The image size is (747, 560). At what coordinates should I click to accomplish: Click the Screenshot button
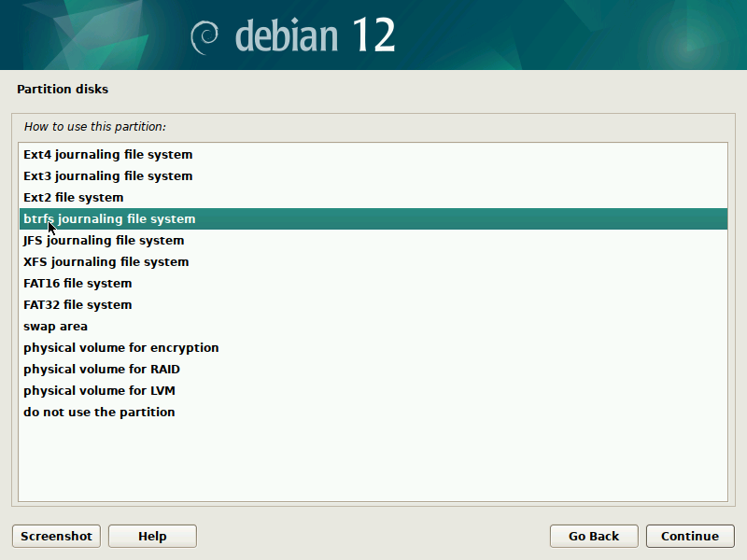pyautogui.click(x=56, y=536)
